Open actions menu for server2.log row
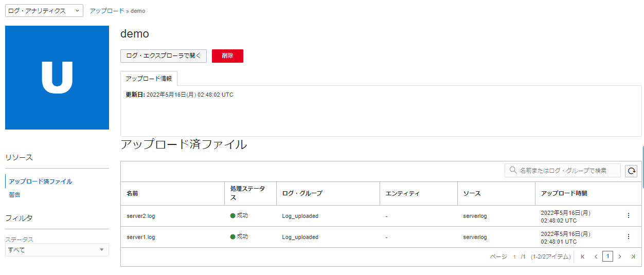This screenshot has height=275, width=644. 628,215
